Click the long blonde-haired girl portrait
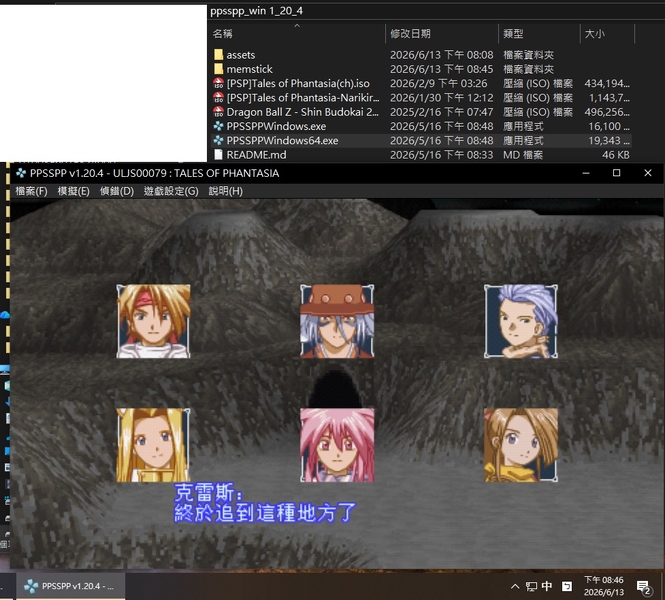Screen dimensions: 665x600 [x=154, y=445]
